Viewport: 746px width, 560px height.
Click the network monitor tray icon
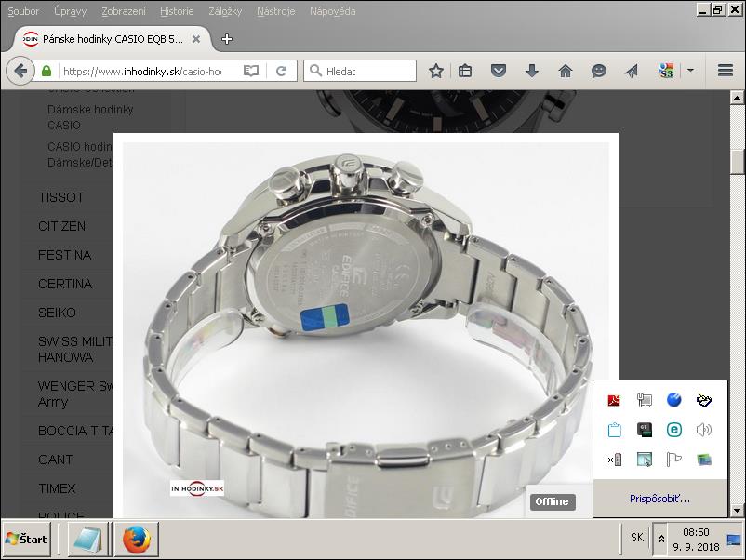pos(645,400)
